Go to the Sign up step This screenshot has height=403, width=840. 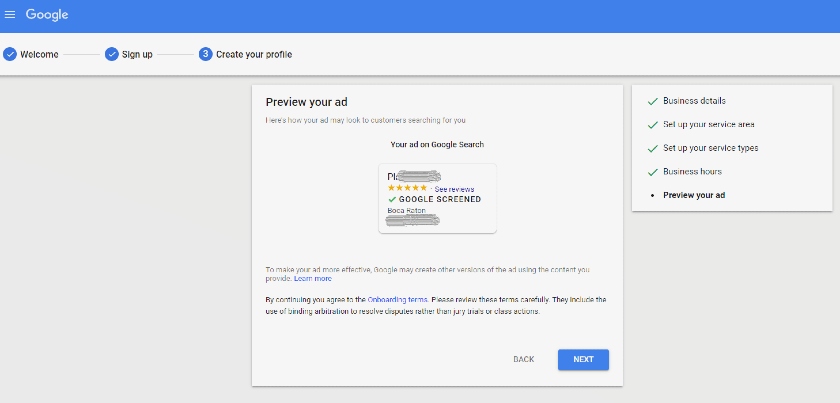point(137,54)
